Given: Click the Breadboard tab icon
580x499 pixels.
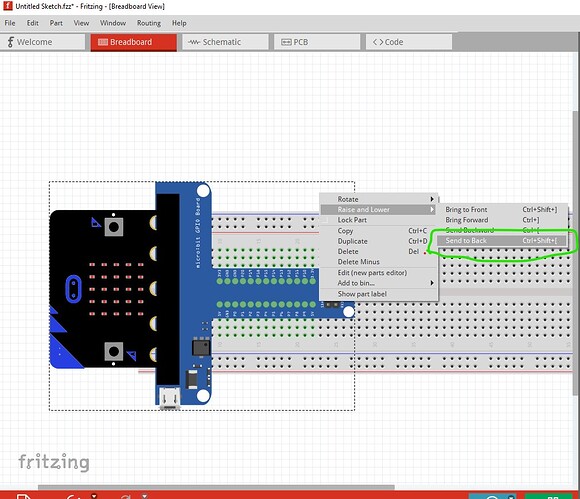Looking at the screenshot, I should 103,42.
